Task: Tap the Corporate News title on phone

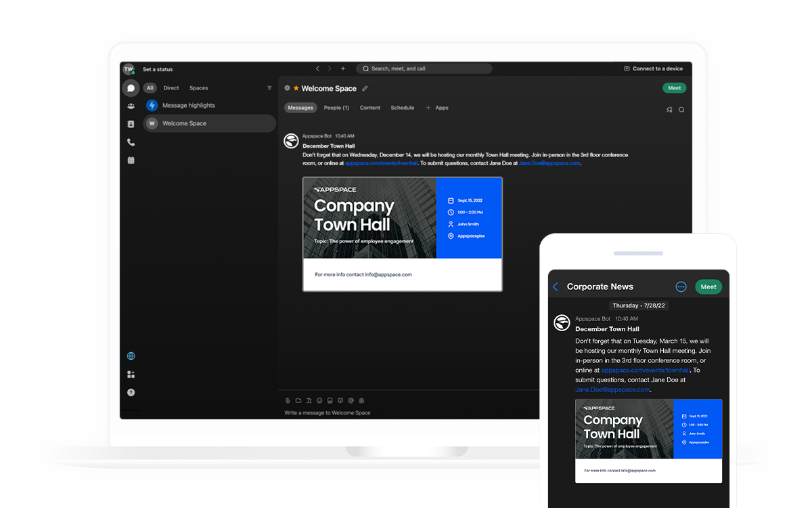Action: (x=600, y=287)
